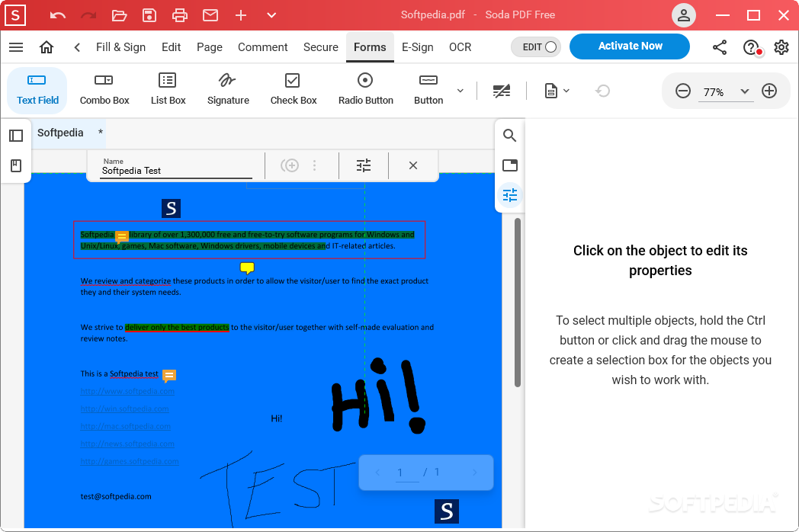The width and height of the screenshot is (799, 532).
Task: Toggle the EDIT mode switch
Action: pyautogui.click(x=536, y=47)
